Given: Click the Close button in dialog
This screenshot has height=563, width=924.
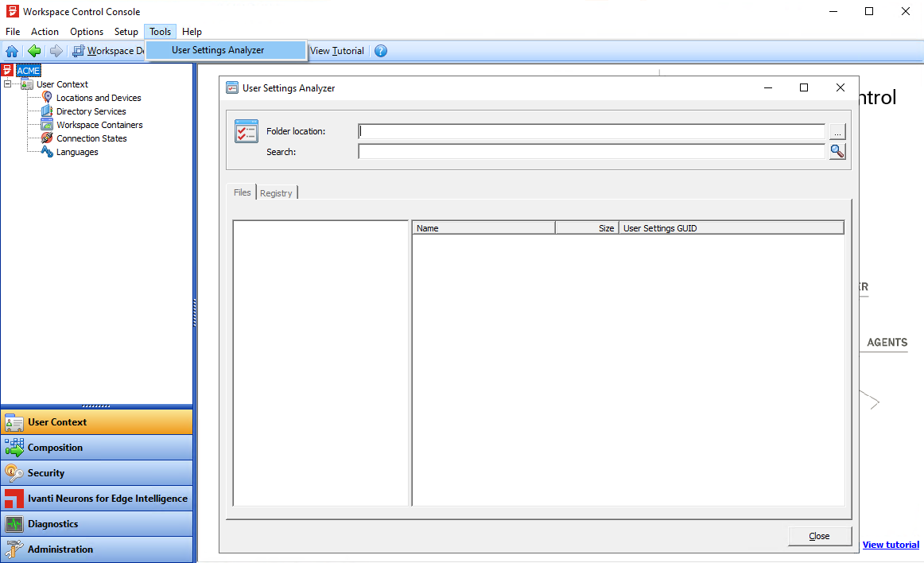Looking at the screenshot, I should tap(819, 536).
